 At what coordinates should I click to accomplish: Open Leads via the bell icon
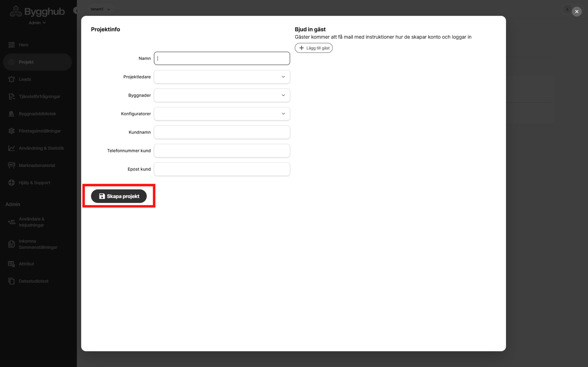[12, 79]
